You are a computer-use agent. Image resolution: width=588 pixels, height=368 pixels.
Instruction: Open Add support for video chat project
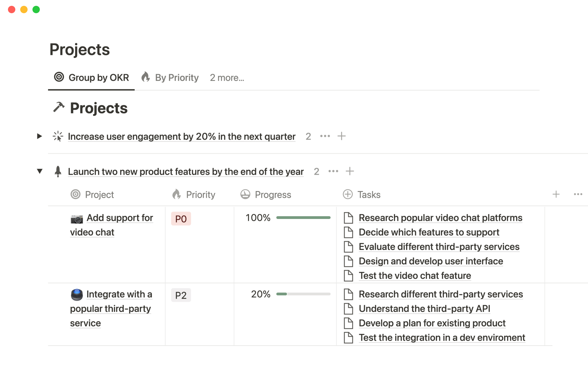(119, 218)
